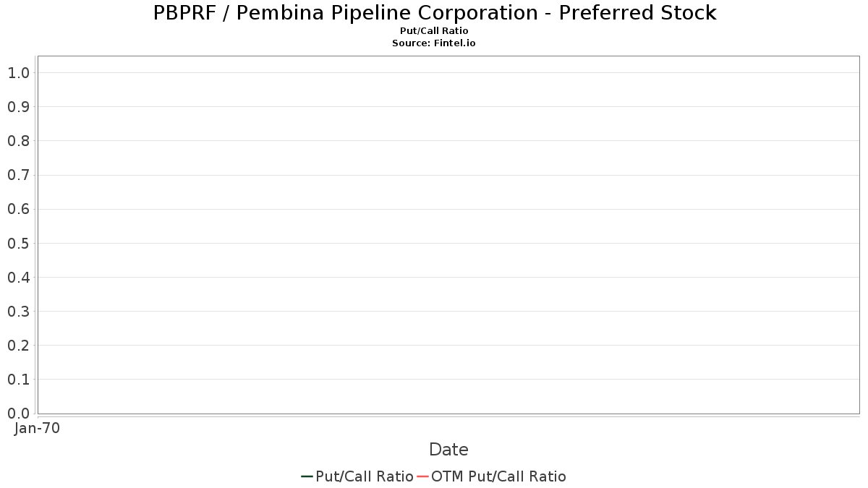Click the PBPRF Pembina Pipeline chart title
The image size is (868, 488).
pos(435,12)
